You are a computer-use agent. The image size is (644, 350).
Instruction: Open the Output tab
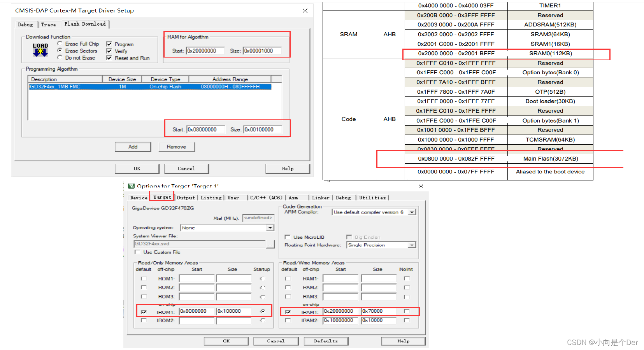pos(186,198)
